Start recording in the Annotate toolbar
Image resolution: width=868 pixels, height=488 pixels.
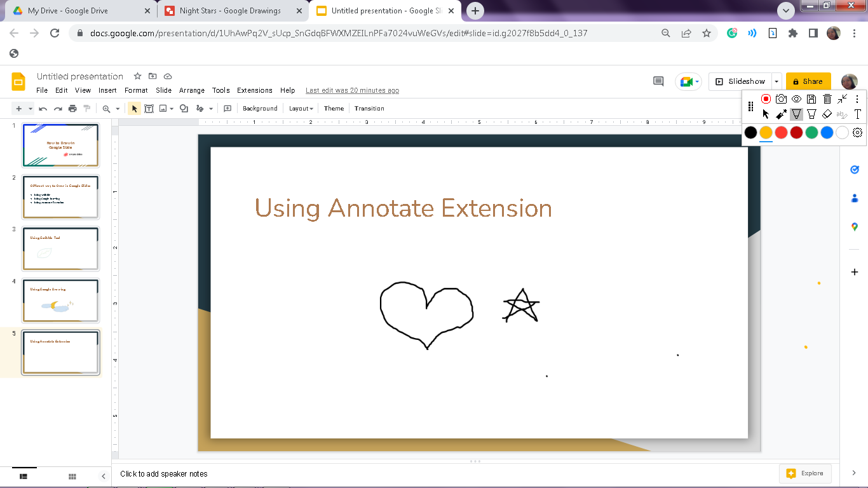coord(766,99)
